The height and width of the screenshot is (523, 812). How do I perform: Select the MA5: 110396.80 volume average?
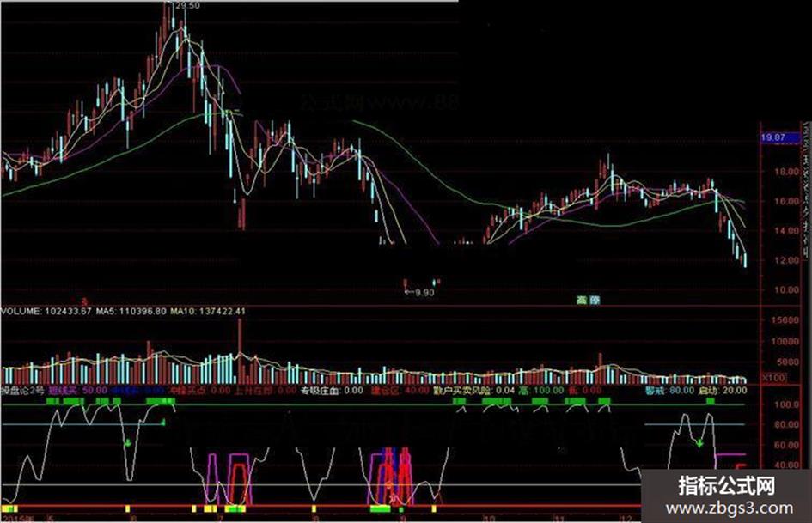tap(131, 311)
